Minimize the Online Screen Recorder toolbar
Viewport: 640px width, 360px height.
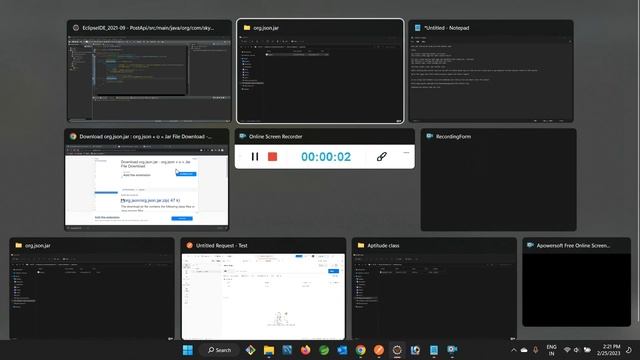pyautogui.click(x=406, y=153)
